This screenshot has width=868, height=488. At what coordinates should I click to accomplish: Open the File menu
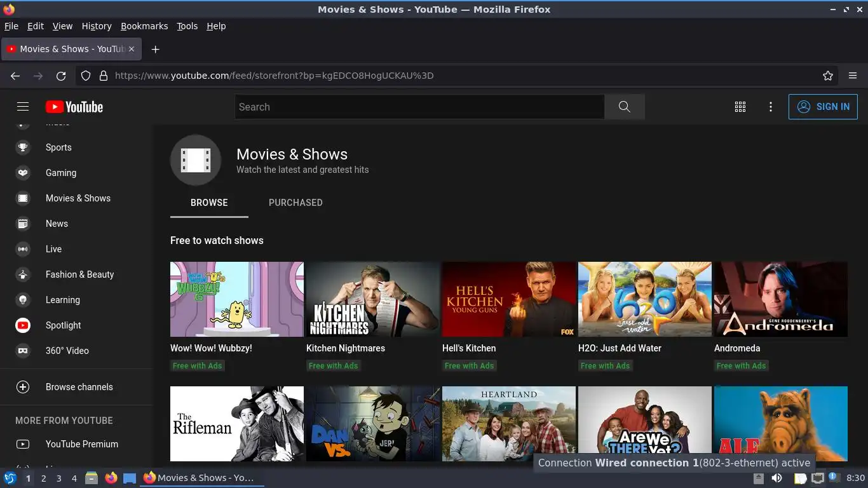11,26
